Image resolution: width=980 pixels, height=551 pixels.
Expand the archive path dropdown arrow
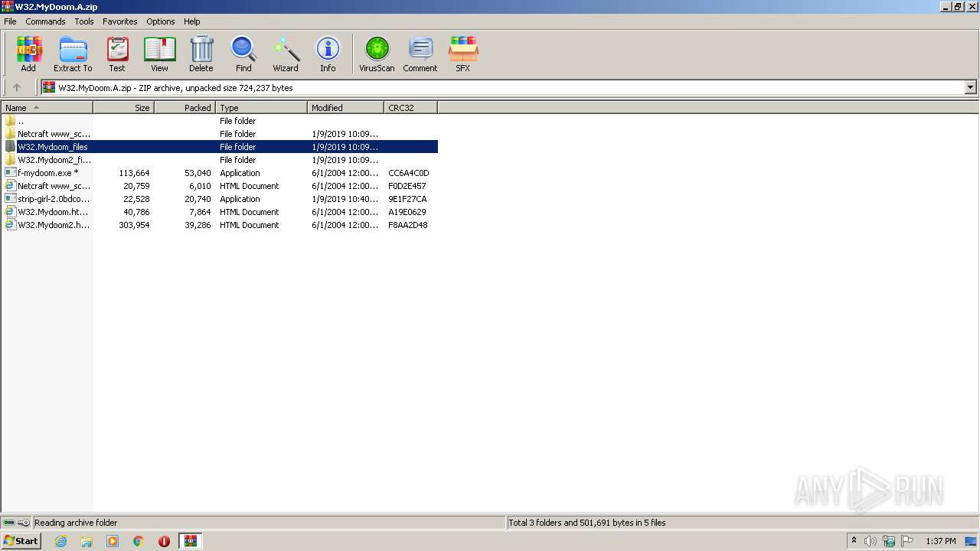970,87
